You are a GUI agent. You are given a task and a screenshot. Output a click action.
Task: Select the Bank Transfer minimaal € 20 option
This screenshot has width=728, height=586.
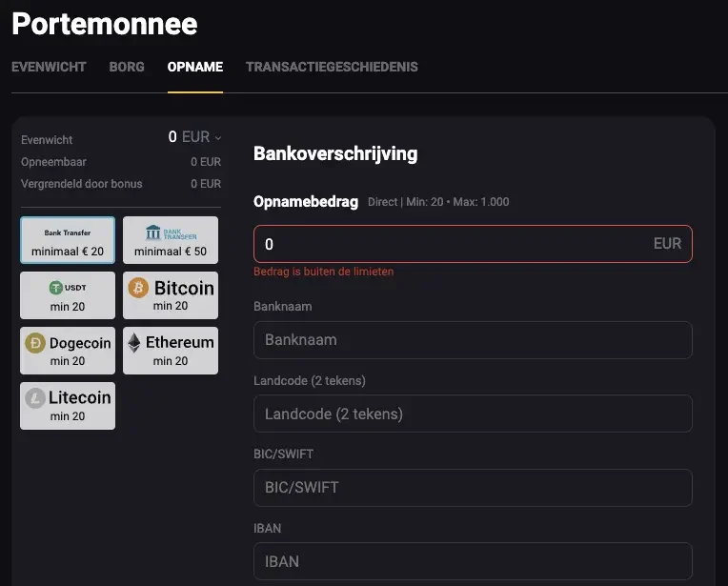coord(68,240)
